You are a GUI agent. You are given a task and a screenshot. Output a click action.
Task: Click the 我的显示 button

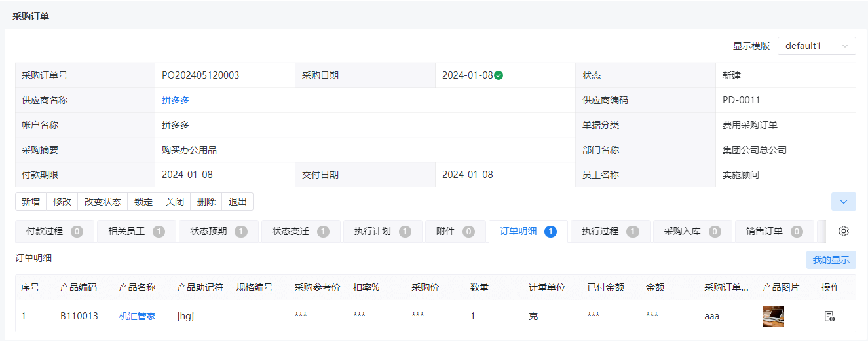pos(831,260)
